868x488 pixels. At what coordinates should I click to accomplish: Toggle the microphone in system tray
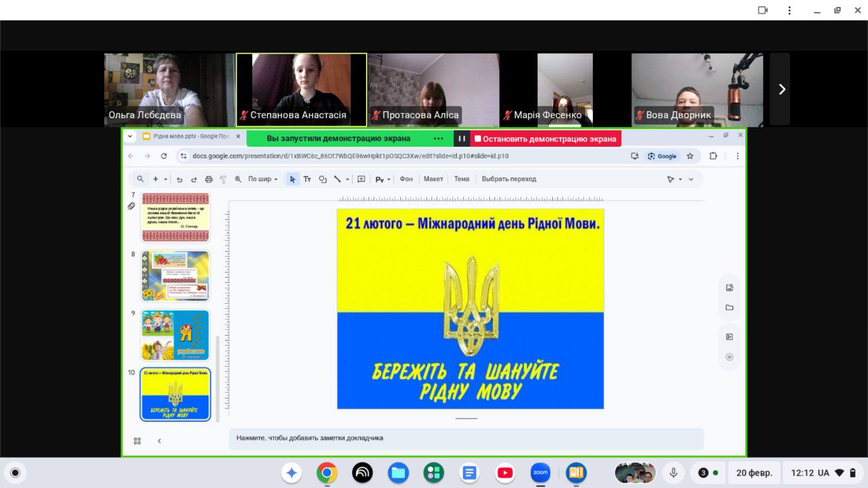point(673,473)
